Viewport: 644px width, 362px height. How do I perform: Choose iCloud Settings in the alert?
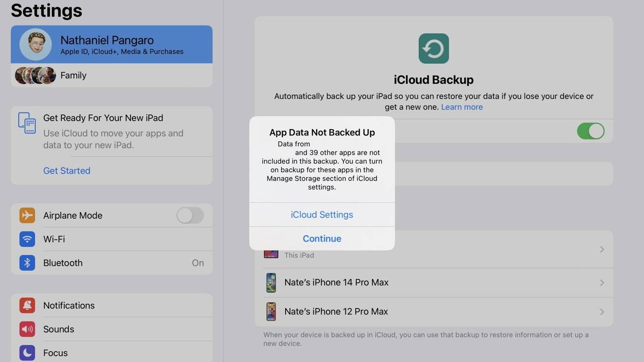(x=322, y=215)
